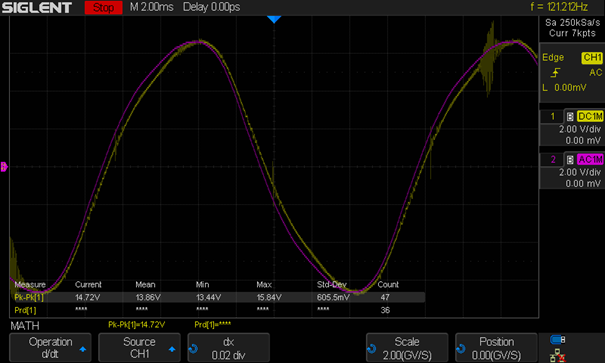
Task: Click the rising edge trigger slope icon
Action: [x=555, y=72]
